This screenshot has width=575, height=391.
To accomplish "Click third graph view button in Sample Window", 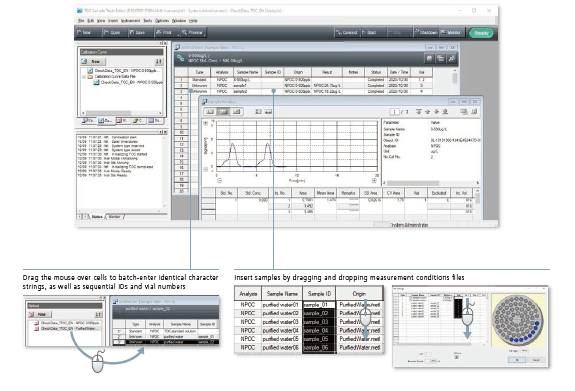I will coord(237,112).
